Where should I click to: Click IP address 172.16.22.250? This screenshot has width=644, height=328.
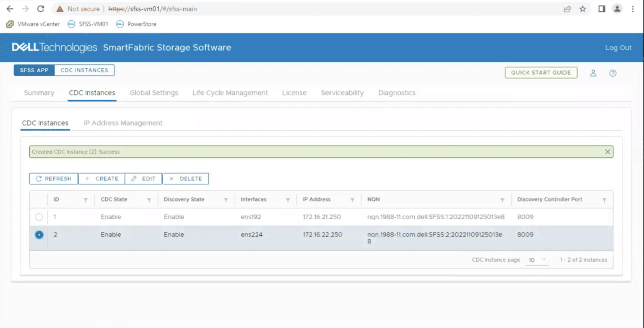coord(322,235)
